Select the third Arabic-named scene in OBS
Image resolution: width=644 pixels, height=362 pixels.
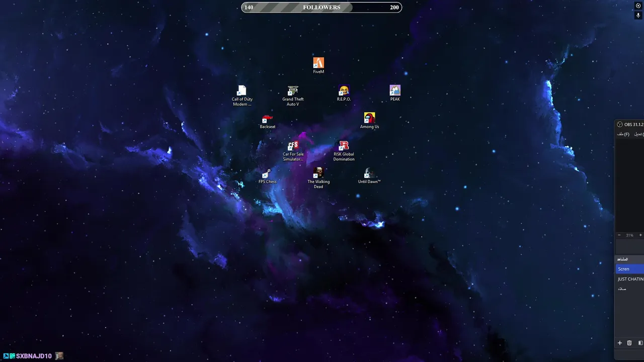click(x=630, y=289)
